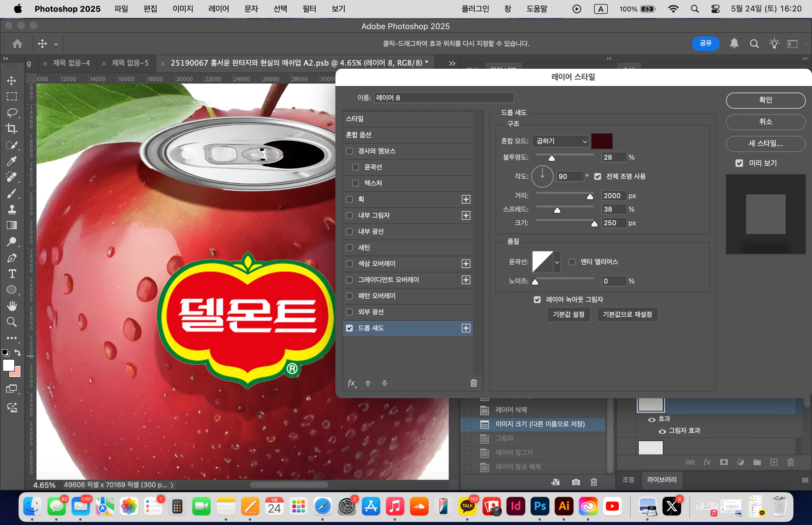This screenshot has height=525, width=812.
Task: Select the Hand tool
Action: [11, 306]
